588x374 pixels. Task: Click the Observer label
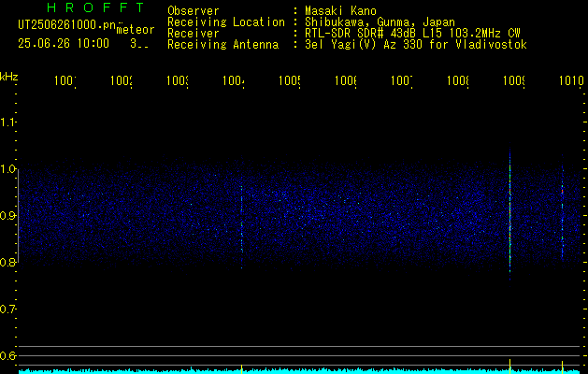[x=194, y=10]
